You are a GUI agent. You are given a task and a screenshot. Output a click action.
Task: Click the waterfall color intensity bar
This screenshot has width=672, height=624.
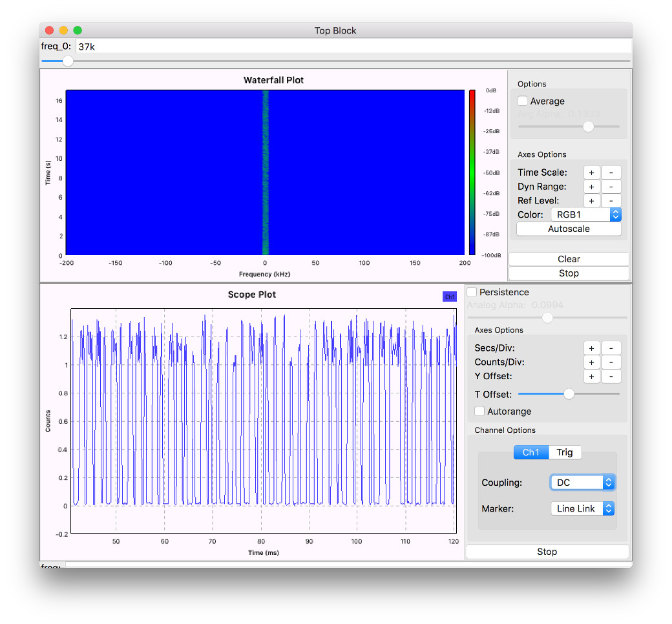click(x=472, y=172)
